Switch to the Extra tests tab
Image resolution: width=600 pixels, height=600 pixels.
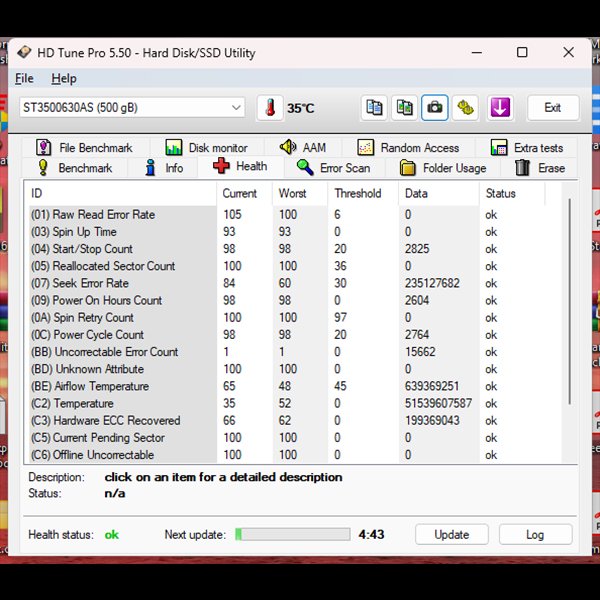click(x=527, y=148)
